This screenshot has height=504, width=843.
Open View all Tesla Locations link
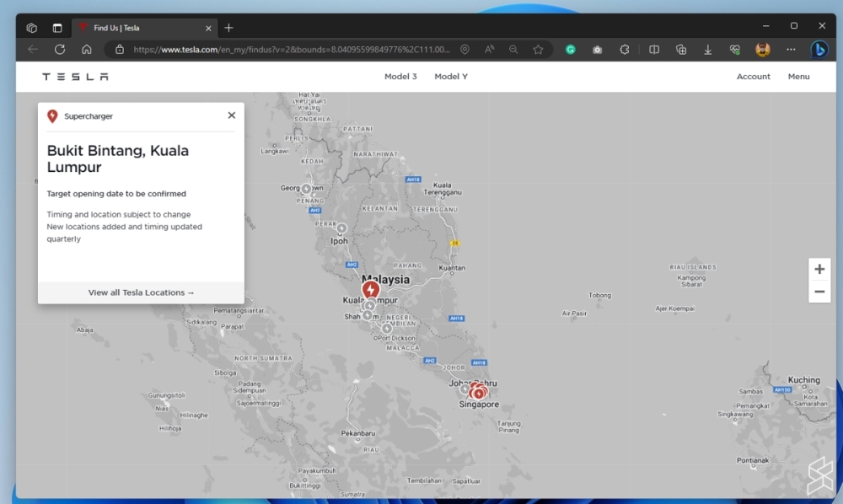pyautogui.click(x=141, y=292)
